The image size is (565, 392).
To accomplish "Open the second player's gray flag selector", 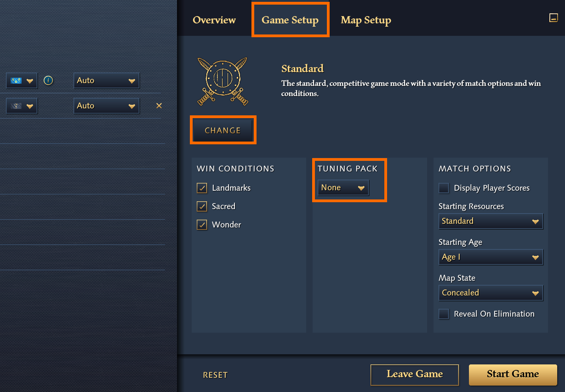I will (22, 106).
